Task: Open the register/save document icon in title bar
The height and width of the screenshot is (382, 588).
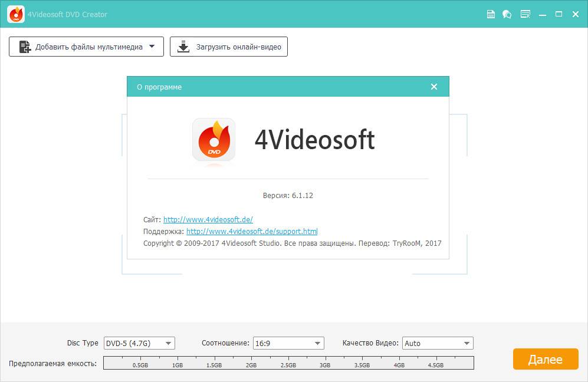Action: [491, 14]
